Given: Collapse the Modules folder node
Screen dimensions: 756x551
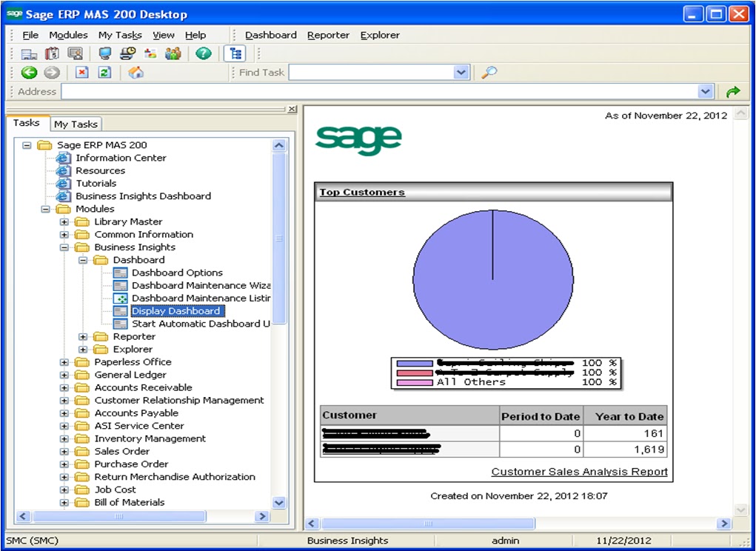Looking at the screenshot, I should pos(45,209).
